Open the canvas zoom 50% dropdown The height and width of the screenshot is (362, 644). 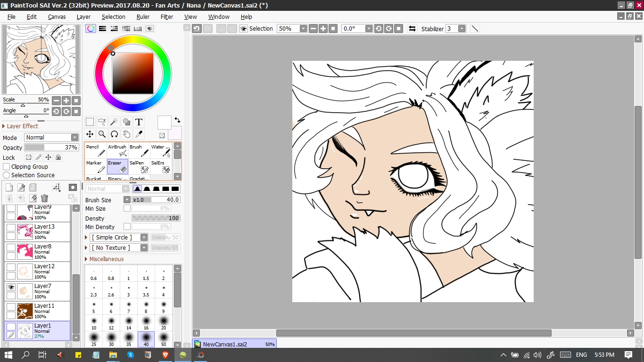click(x=303, y=28)
